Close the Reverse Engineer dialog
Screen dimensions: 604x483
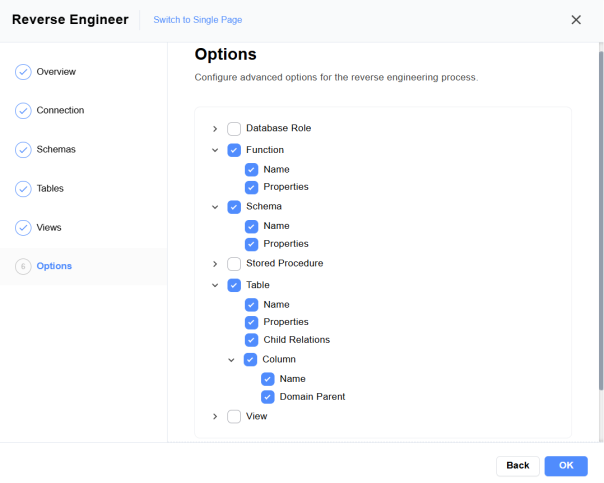(x=576, y=20)
